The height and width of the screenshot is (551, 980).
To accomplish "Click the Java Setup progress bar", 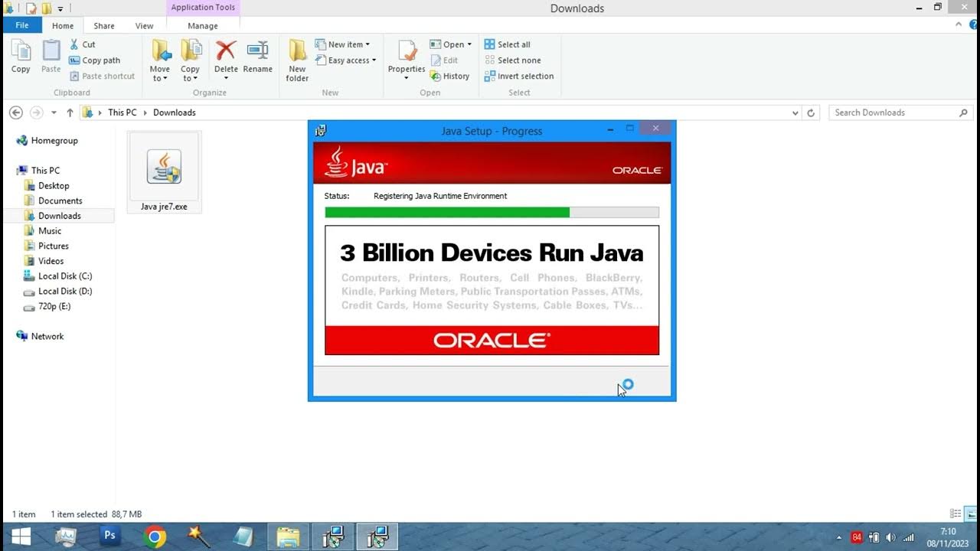I will pyautogui.click(x=492, y=212).
